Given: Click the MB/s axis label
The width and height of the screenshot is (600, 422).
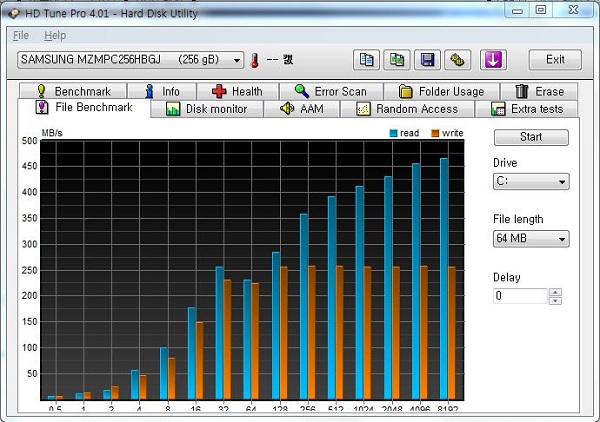Looking at the screenshot, I should pos(52,133).
